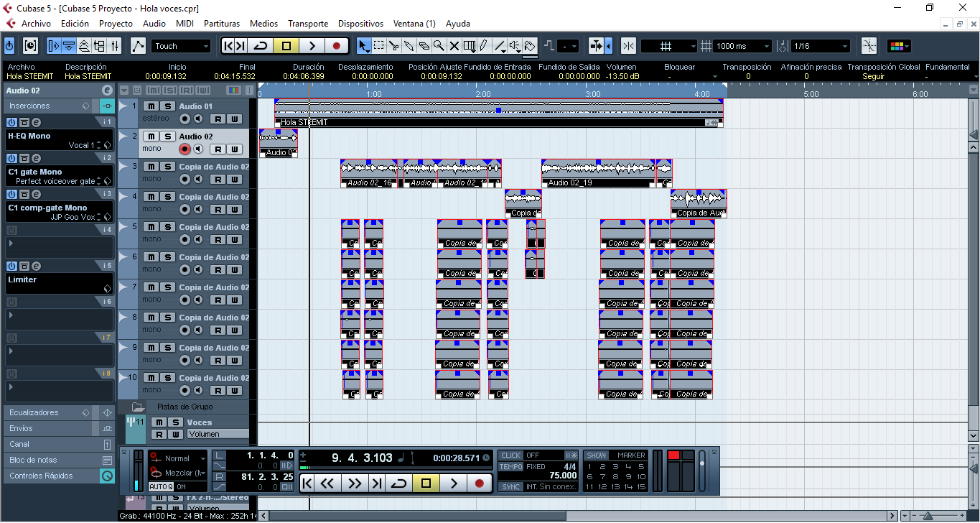980x523 pixels.
Task: Click Record on the transport panel
Action: pos(479,483)
